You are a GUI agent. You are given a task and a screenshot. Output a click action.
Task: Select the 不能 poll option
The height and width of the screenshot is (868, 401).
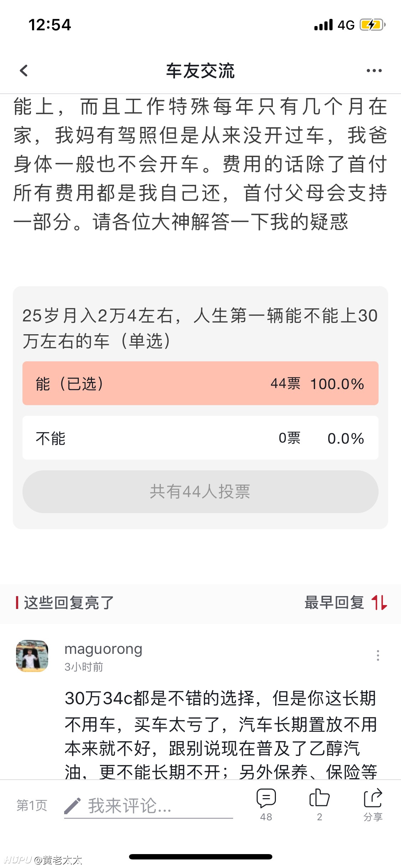point(200,438)
